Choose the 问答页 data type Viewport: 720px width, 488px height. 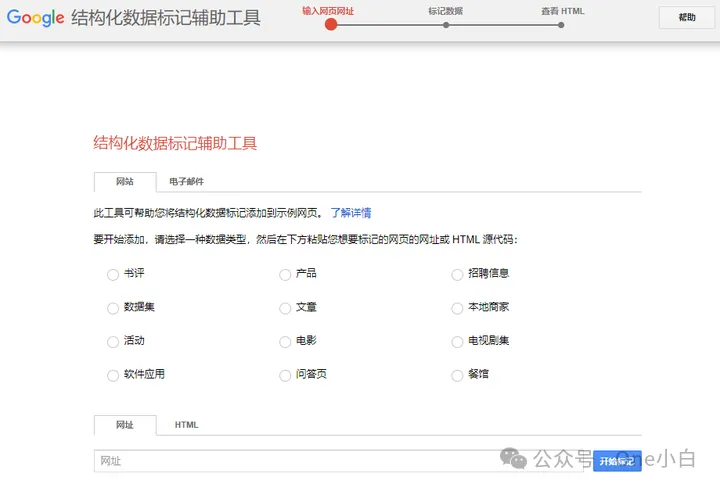(285, 375)
